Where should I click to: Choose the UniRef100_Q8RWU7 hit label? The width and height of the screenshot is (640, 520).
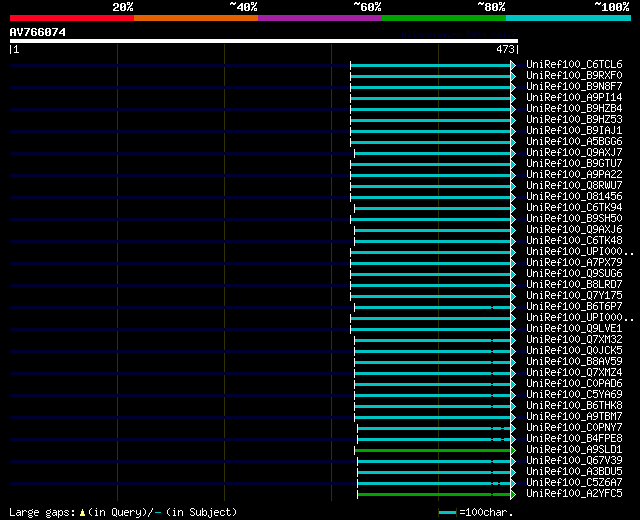coord(574,186)
